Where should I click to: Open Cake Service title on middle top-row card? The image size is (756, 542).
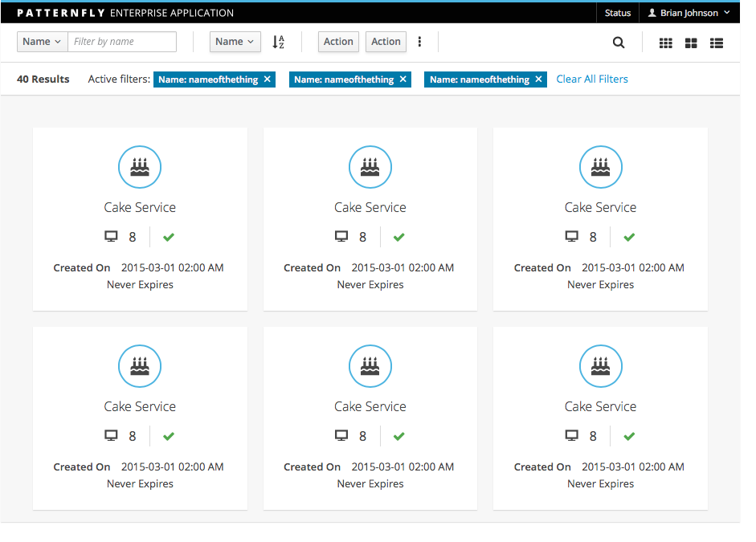click(370, 207)
